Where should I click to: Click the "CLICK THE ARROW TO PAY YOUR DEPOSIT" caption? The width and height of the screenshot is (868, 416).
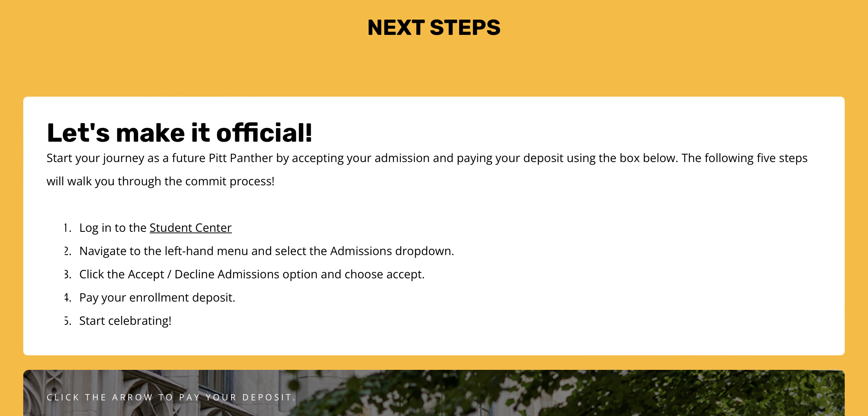171,397
